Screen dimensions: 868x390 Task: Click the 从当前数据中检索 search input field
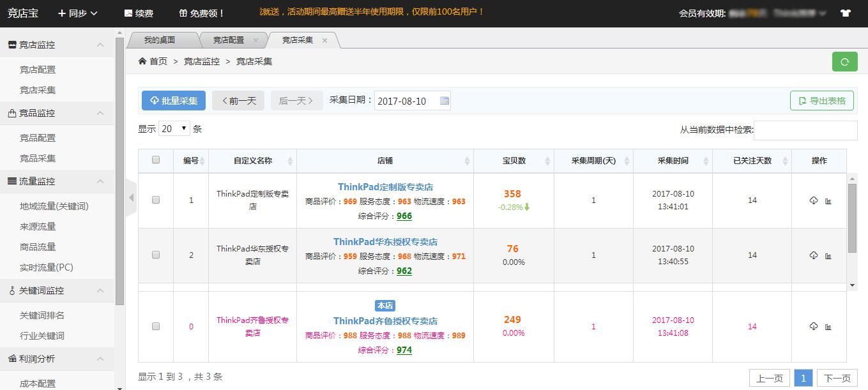click(805, 130)
